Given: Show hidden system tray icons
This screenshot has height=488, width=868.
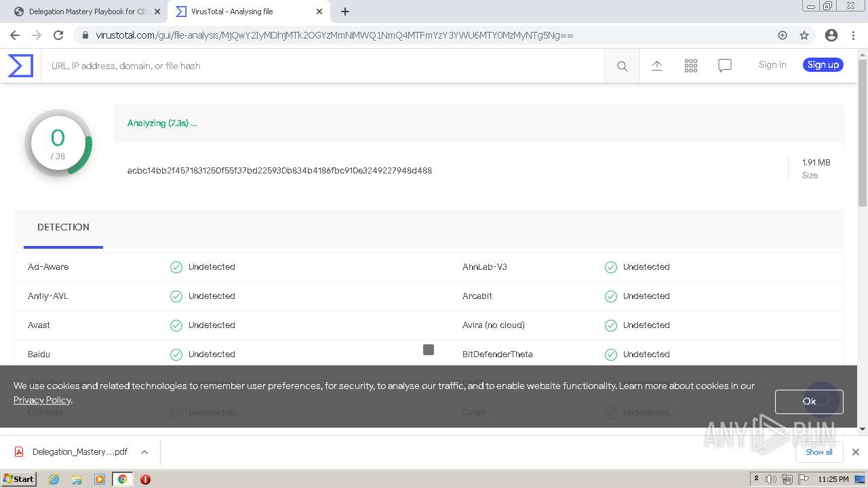Looking at the screenshot, I should (756, 479).
